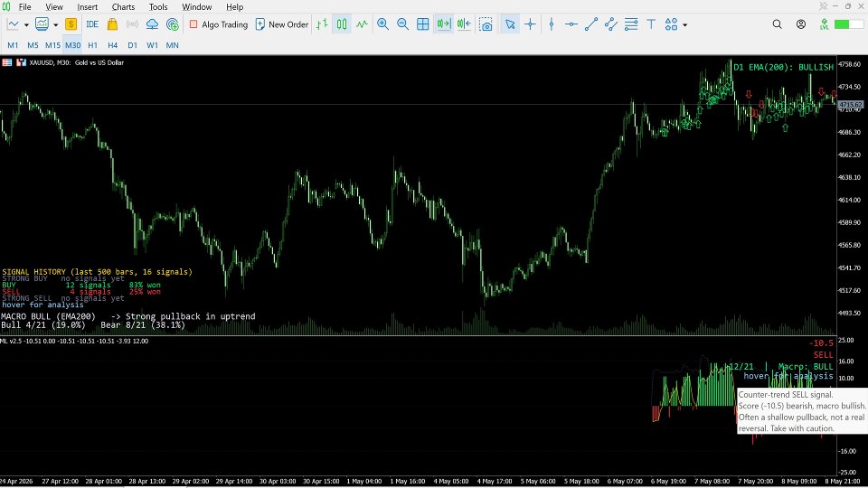The image size is (868, 488).
Task: Select the cursor arrow tool
Action: (x=510, y=24)
